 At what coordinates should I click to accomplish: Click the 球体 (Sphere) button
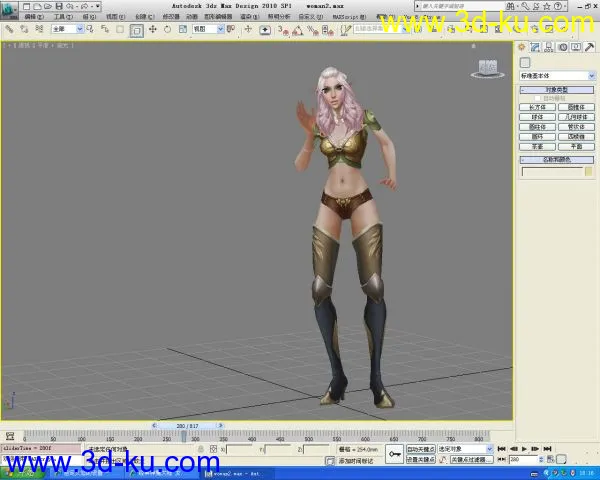click(537, 117)
